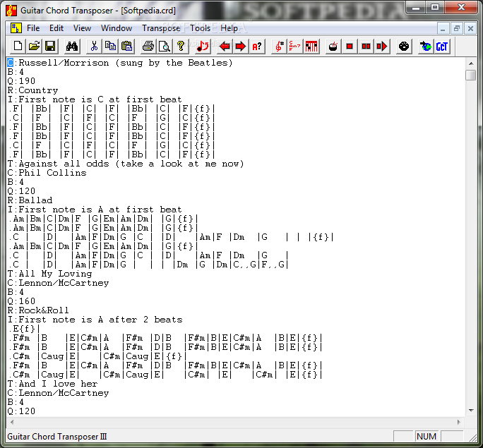Image resolution: width=483 pixels, height=448 pixels.
Task: Click the line "Q:190"
Action: click(21, 81)
